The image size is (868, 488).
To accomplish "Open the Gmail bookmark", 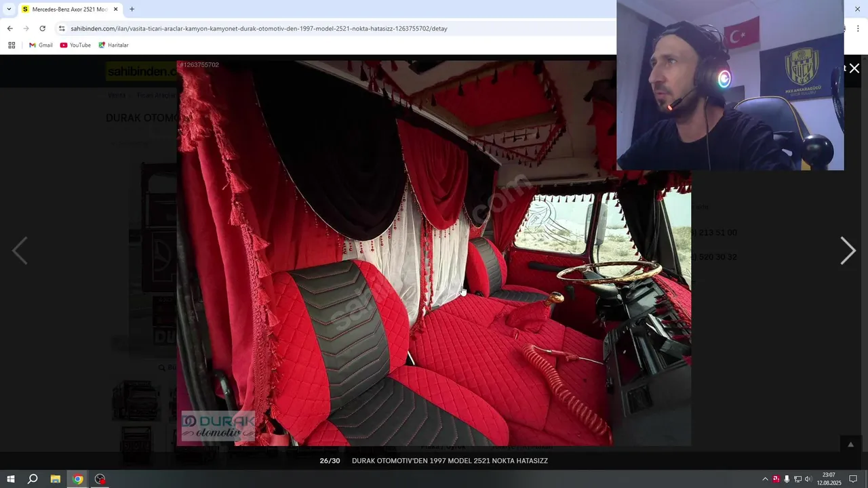I will coord(41,45).
